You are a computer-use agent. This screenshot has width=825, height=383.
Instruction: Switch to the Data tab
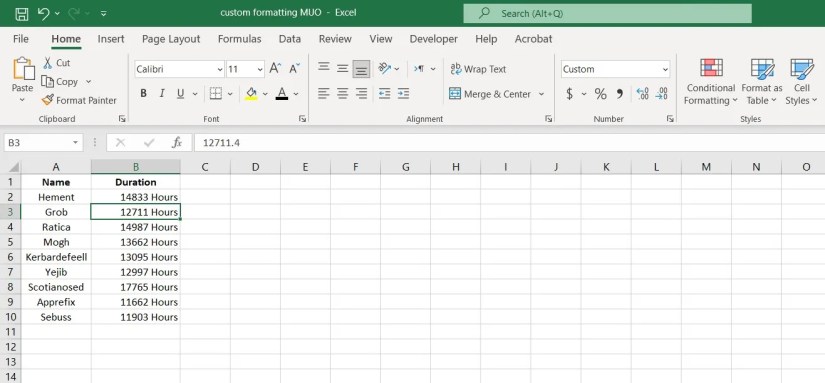pyautogui.click(x=290, y=39)
